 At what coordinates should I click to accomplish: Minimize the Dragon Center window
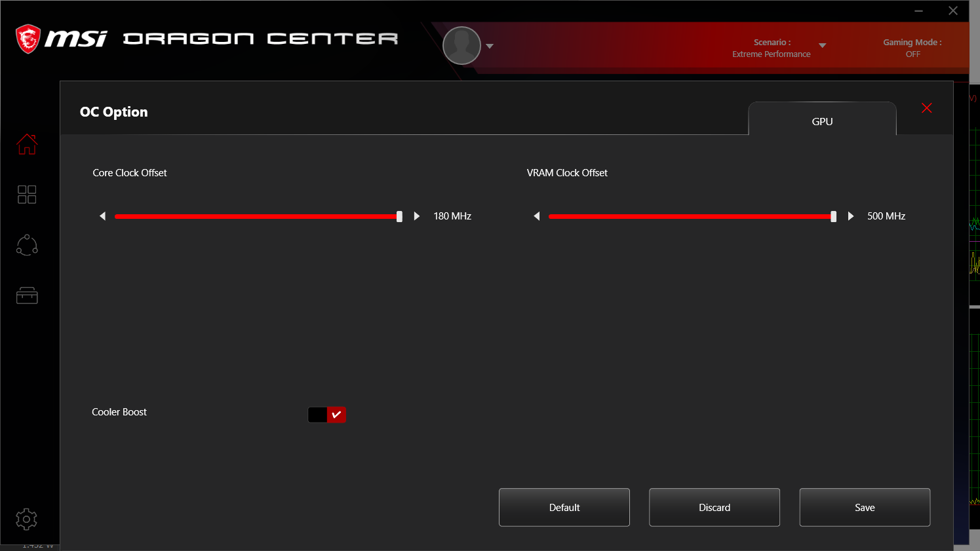pos(919,10)
